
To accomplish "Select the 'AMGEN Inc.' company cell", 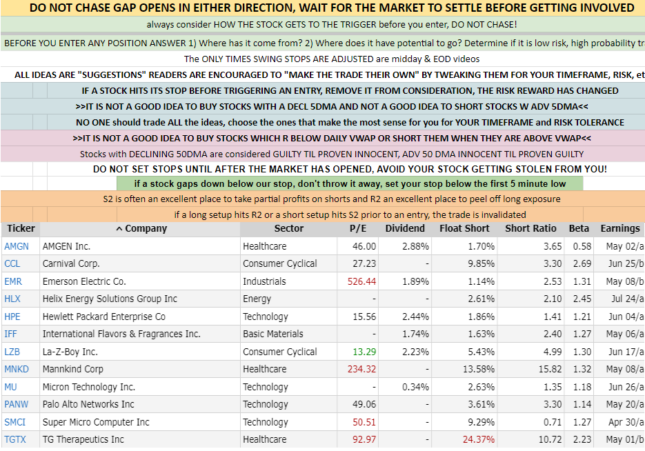I will (x=140, y=246).
